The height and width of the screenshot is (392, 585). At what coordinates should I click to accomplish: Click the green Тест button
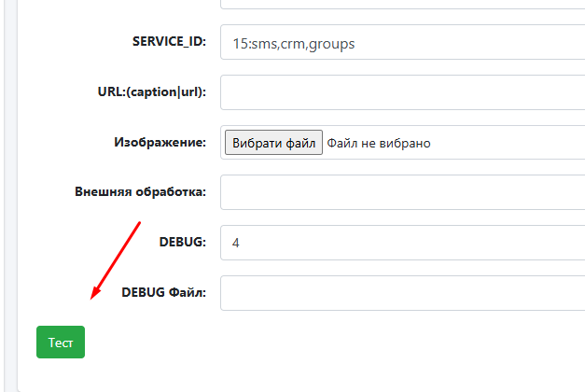pyautogui.click(x=61, y=342)
